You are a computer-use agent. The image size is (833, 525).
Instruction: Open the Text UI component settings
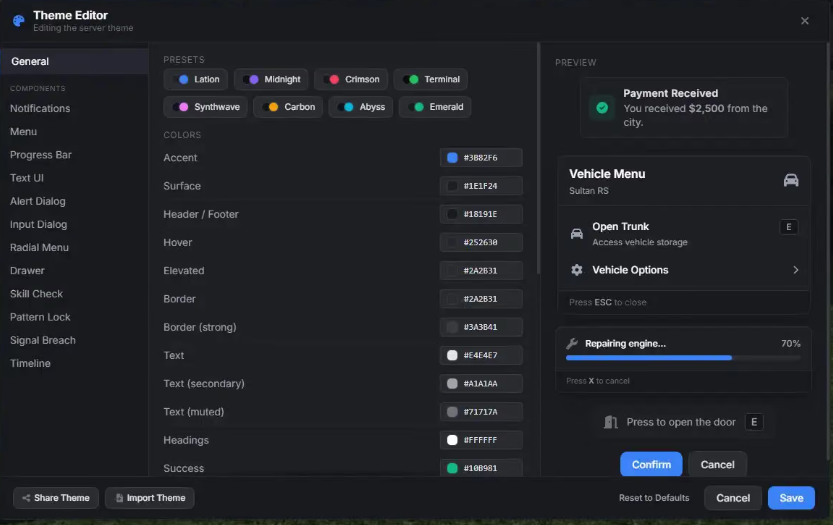click(27, 178)
